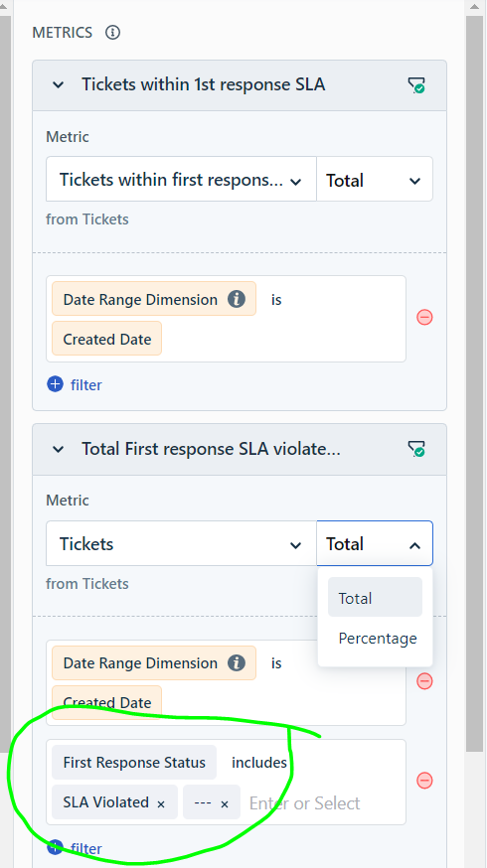Open the Tickets metric dropdown
This screenshot has height=868, width=487.
(181, 543)
